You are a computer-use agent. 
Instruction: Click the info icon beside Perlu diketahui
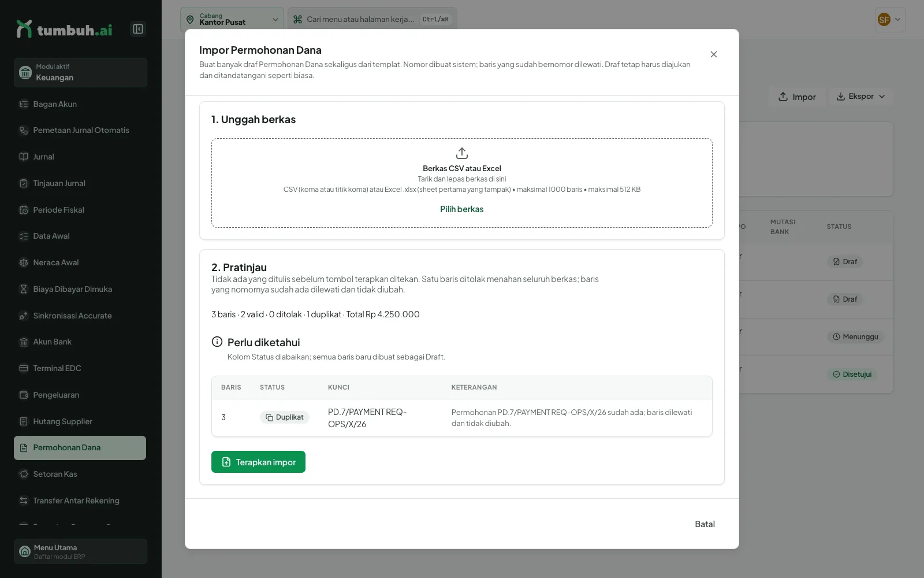click(217, 342)
